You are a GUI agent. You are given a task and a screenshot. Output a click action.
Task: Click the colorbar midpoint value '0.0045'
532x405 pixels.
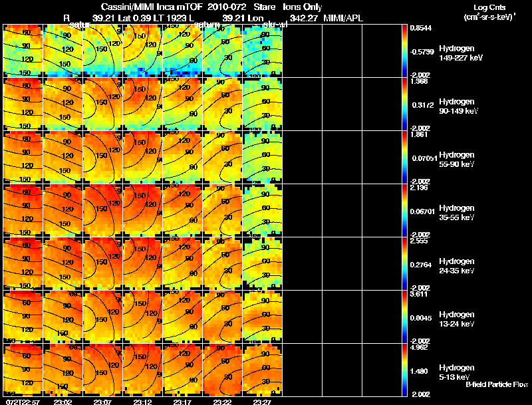tap(421, 318)
